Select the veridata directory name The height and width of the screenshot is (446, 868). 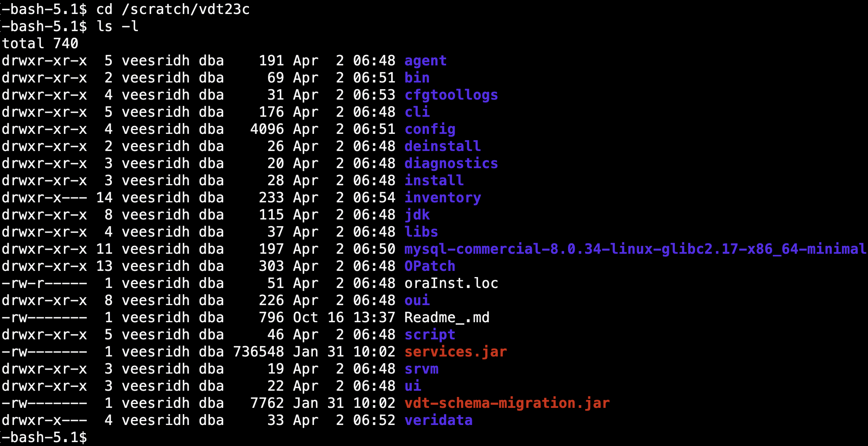pyautogui.click(x=438, y=420)
